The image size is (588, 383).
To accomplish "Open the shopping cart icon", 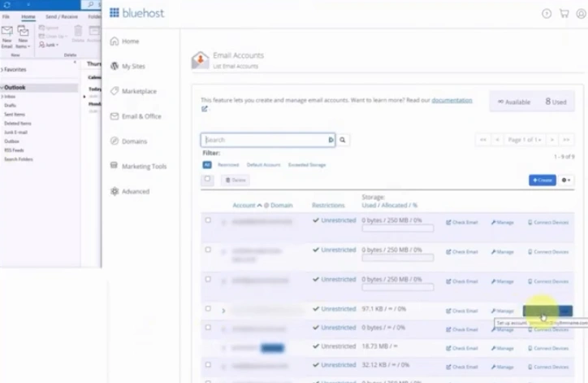I will 564,13.
